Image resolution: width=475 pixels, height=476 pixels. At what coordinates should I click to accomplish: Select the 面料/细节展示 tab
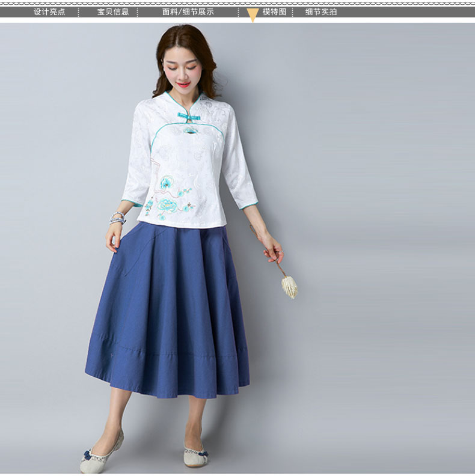coord(188,11)
